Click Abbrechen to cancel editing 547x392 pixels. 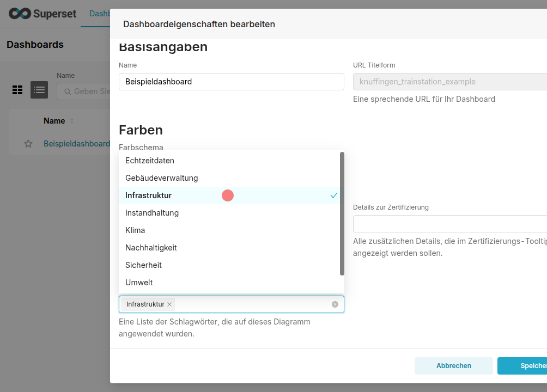[453, 366]
